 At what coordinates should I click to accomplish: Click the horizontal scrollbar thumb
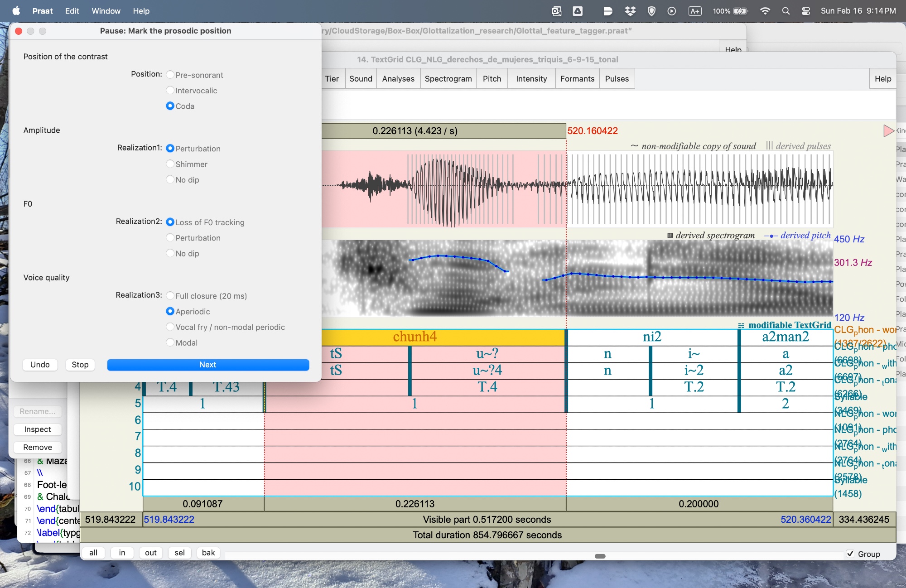point(600,556)
